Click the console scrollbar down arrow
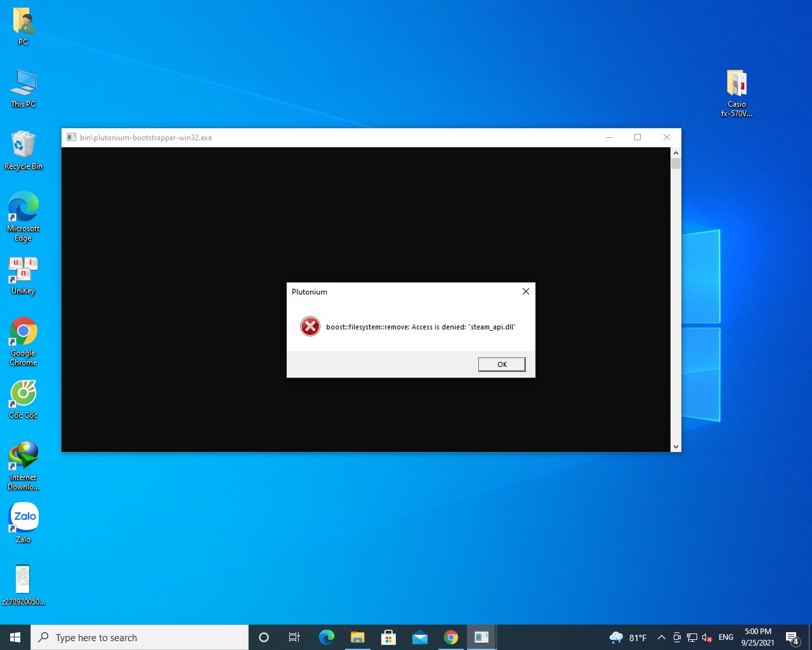 coord(676,447)
